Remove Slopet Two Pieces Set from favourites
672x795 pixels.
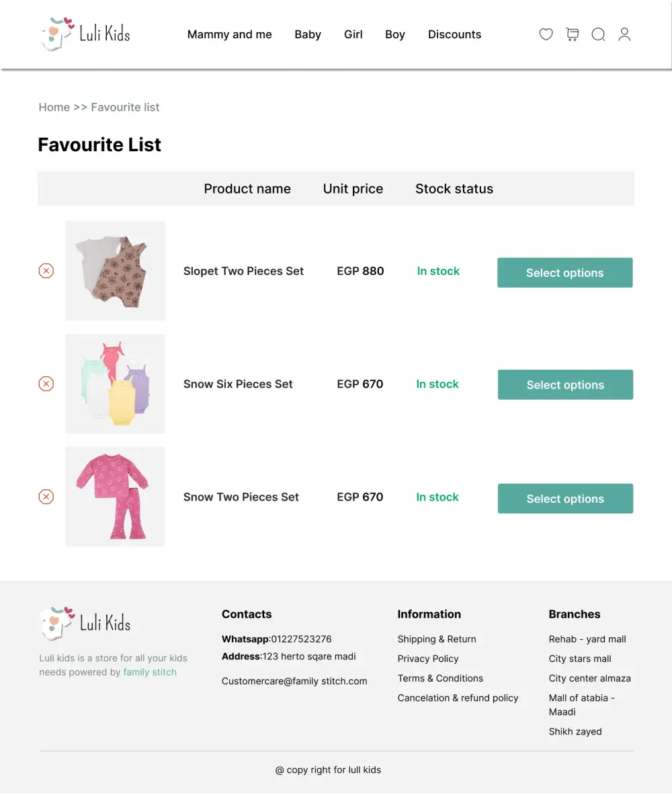pyautogui.click(x=46, y=271)
